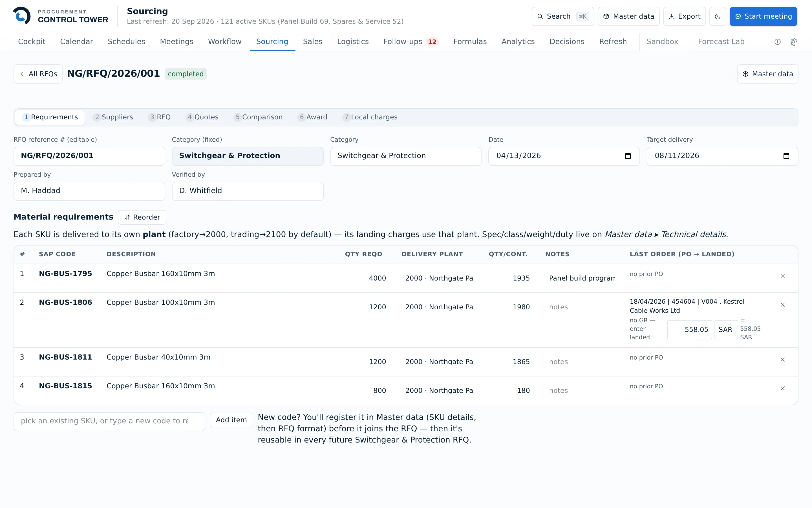
Task: Open Master data from top header
Action: (628, 16)
